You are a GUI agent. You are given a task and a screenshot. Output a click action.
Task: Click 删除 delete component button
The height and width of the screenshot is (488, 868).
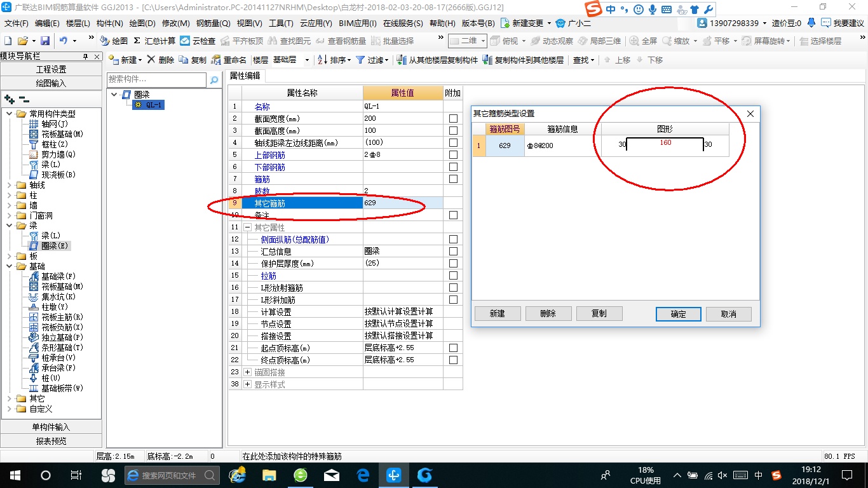tap(161, 60)
